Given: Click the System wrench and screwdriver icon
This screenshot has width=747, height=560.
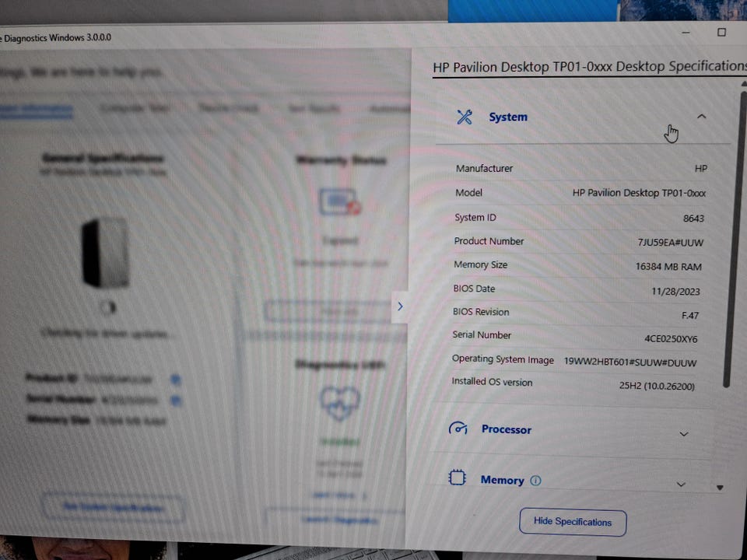Looking at the screenshot, I should point(465,117).
